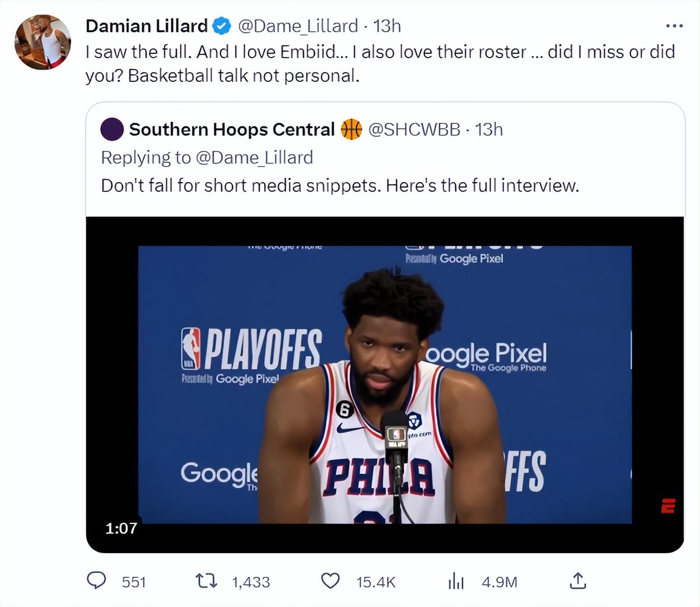Click the basketball emoji icon beside name
700x607 pixels.
[351, 129]
